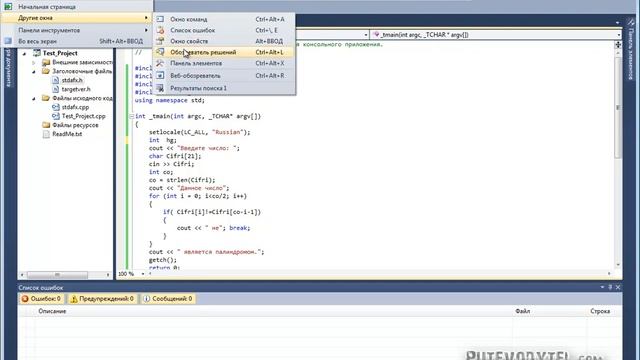Click the Файлы ресурсов folder icon
The width and height of the screenshot is (640, 360).
[46, 125]
